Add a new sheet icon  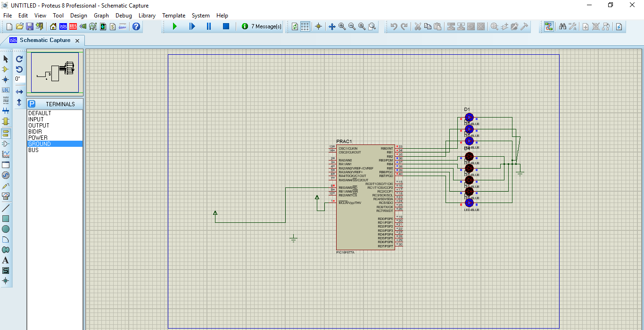click(586, 26)
